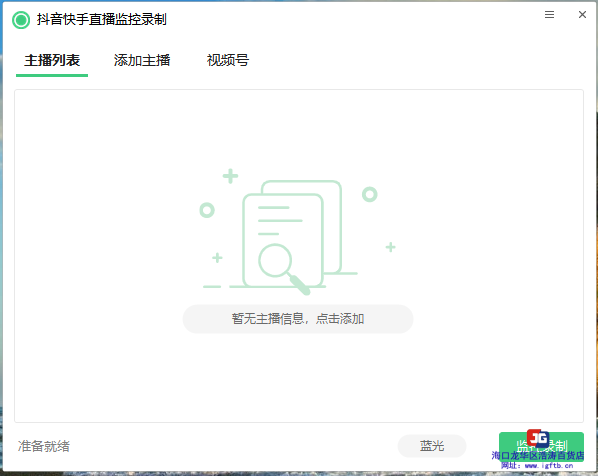
Task: Open the 蓝光 quality selector
Action: click(x=432, y=445)
